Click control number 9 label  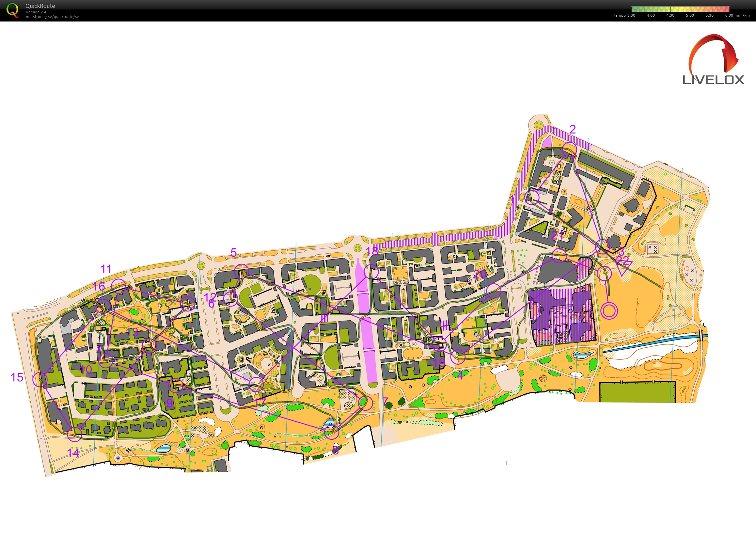point(169,403)
